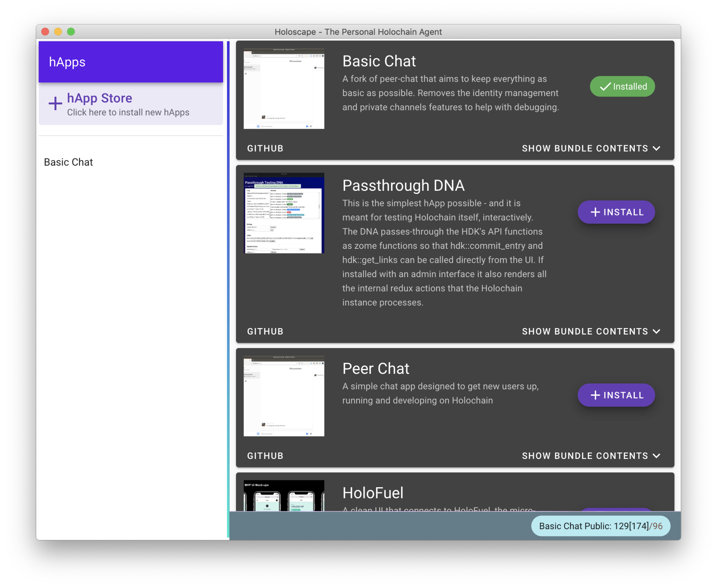Open the hApp Store to install hApps
Screen dimensions: 717x588
click(131, 104)
